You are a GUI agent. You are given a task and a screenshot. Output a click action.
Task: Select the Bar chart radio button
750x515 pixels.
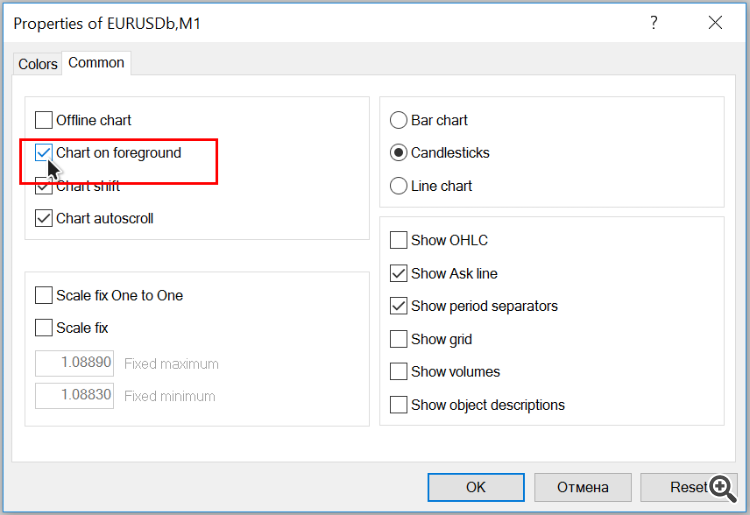pyautogui.click(x=399, y=121)
